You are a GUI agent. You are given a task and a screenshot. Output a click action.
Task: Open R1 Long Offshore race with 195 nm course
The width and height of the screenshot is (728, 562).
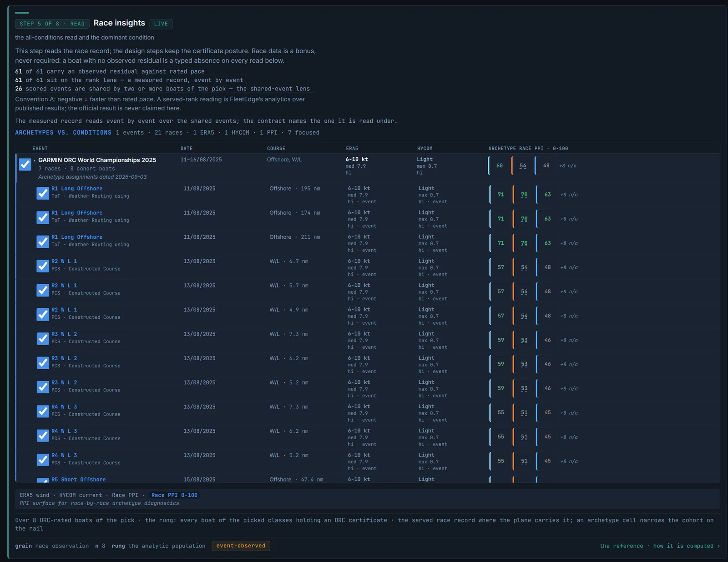point(77,188)
